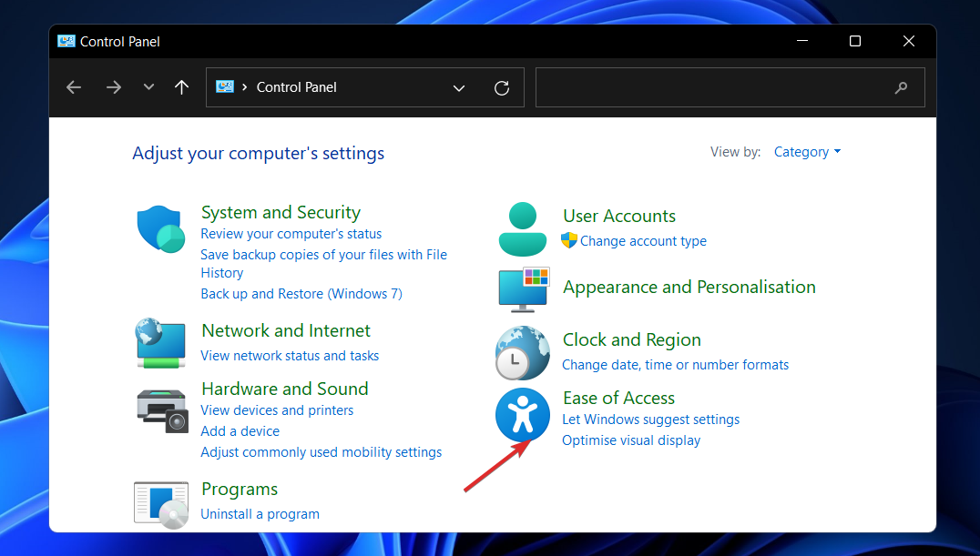
Task: Expand the recent locations chevron
Action: click(x=149, y=87)
